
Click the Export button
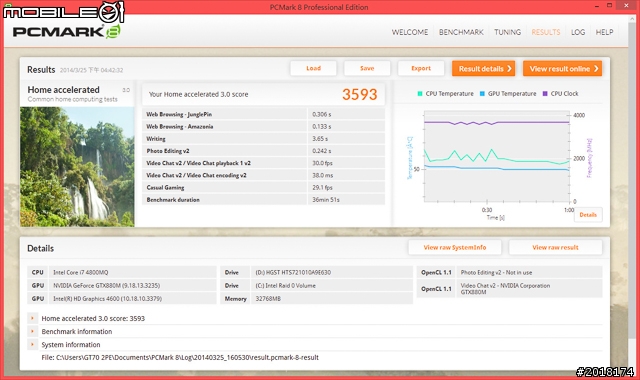point(421,68)
